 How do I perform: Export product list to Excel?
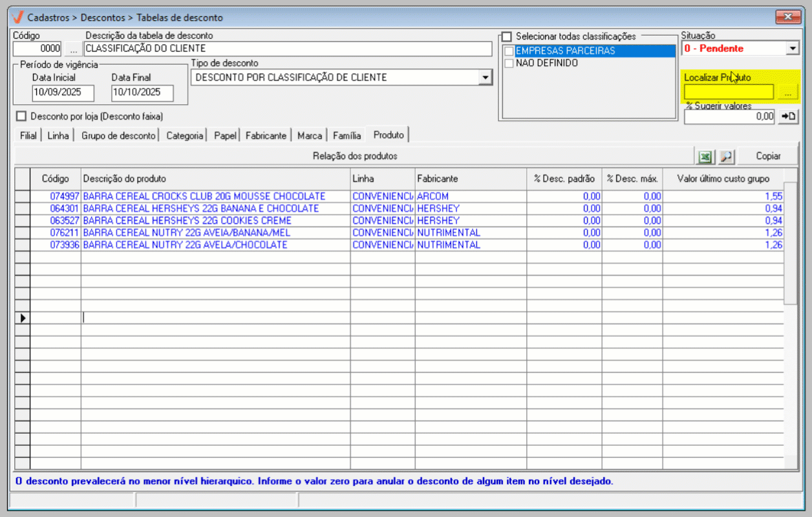pyautogui.click(x=705, y=156)
